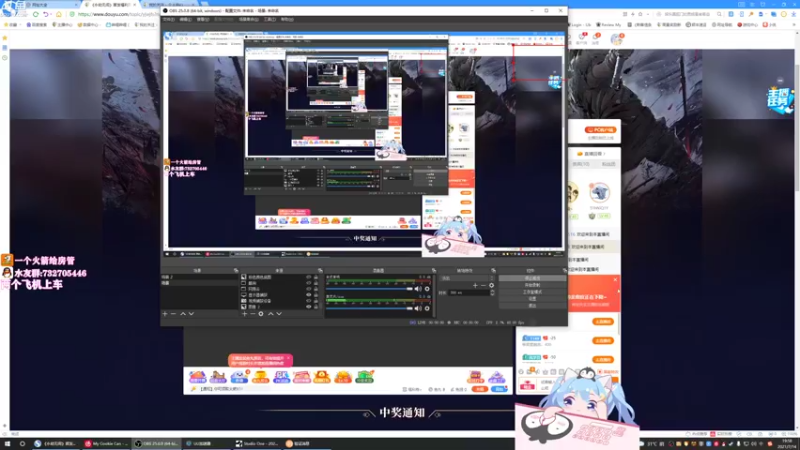Toggle lock on 图像 2 source
The image size is (800, 450).
pyautogui.click(x=316, y=307)
